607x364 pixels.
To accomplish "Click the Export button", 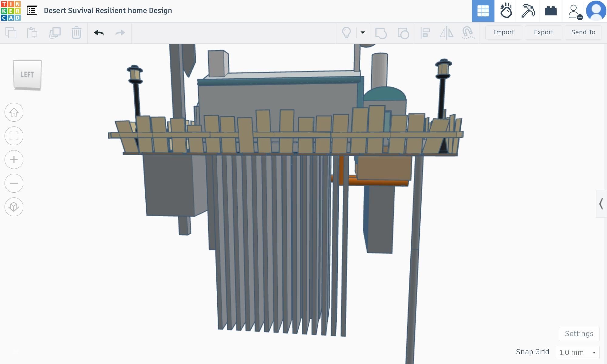I will click(x=543, y=32).
